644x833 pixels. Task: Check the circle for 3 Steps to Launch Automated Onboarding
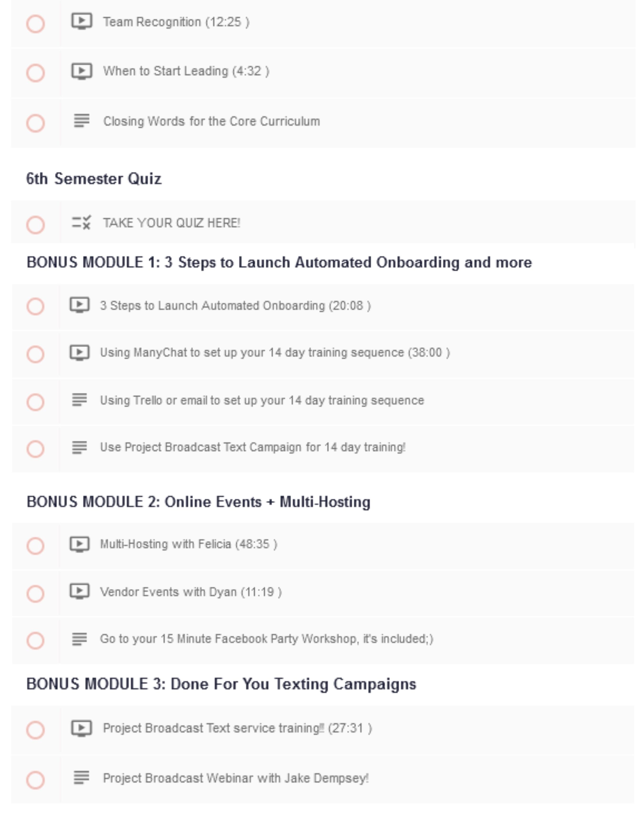[35, 306]
